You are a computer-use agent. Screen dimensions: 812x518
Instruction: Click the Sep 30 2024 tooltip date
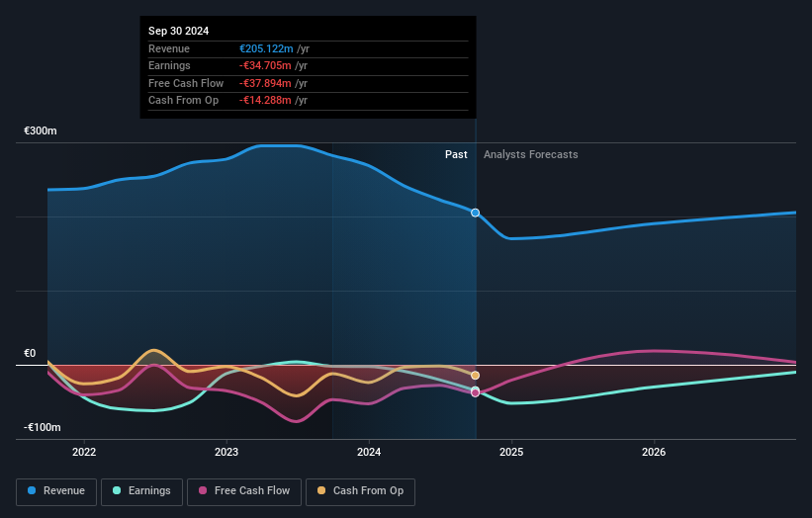(x=179, y=31)
